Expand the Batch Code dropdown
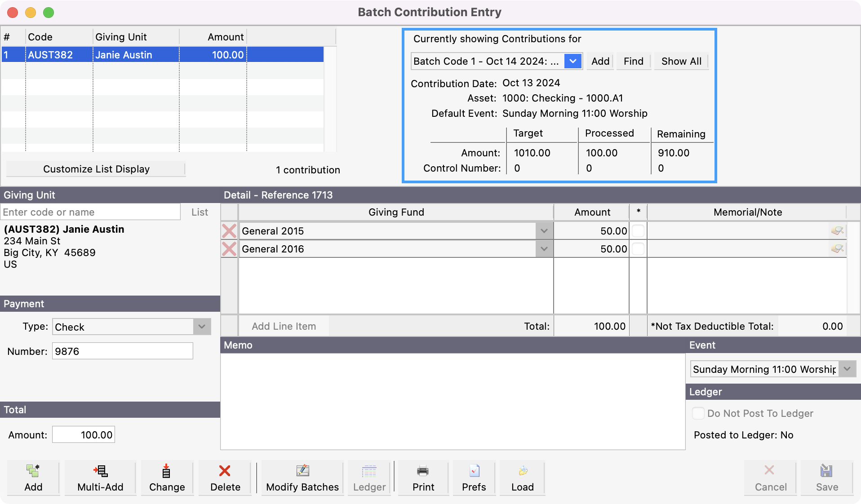Screen dimensions: 861x504 pos(573,61)
